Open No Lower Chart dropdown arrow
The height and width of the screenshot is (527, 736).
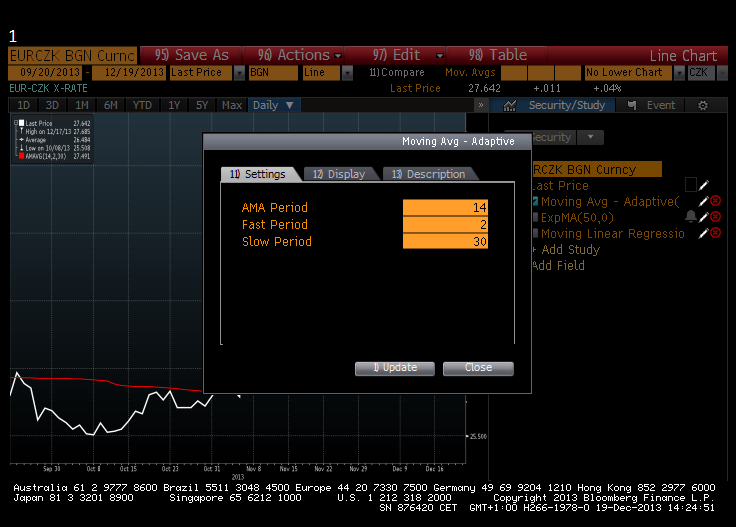tap(679, 73)
